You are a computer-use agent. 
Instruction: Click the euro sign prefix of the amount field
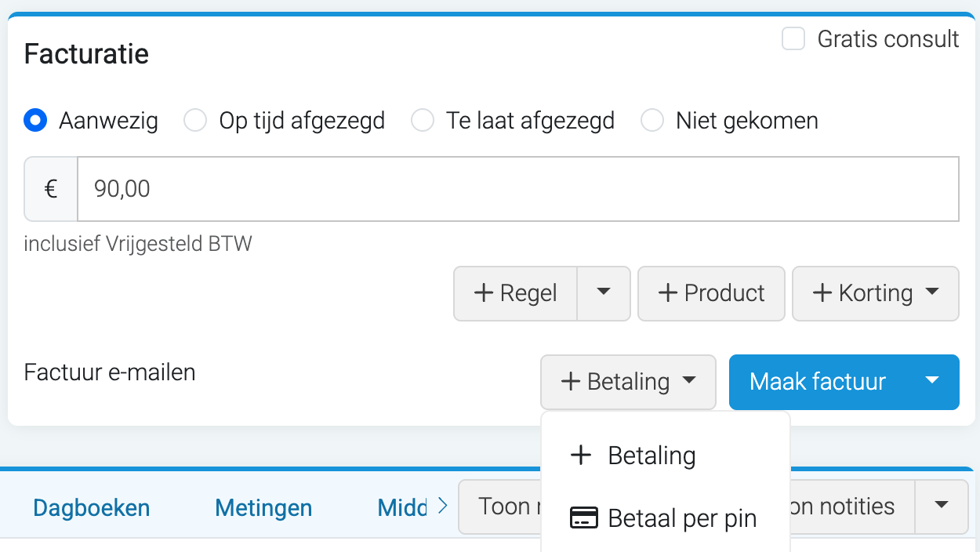pos(51,189)
